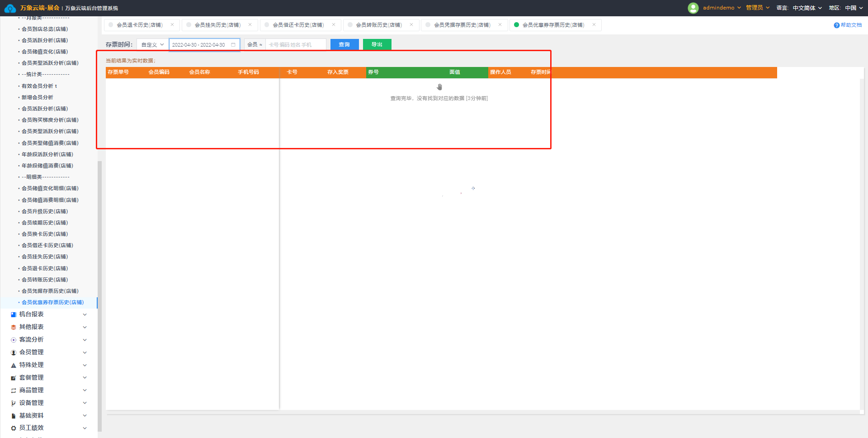Open 新增会员分析 in sidebar
The height and width of the screenshot is (438, 868).
point(38,97)
